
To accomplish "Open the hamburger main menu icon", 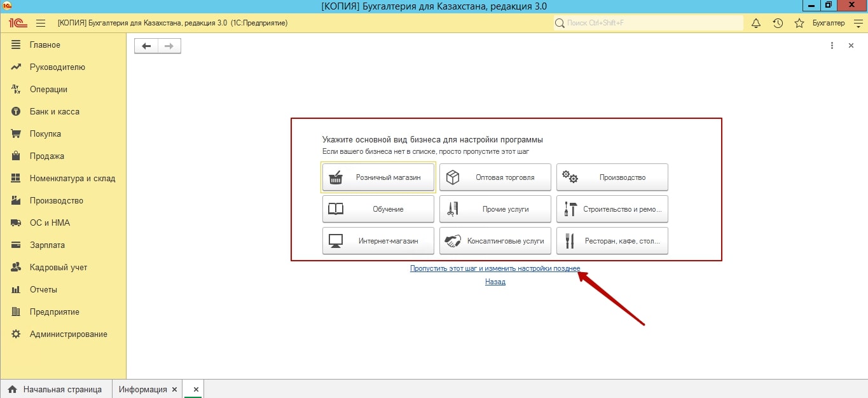I will pos(41,23).
